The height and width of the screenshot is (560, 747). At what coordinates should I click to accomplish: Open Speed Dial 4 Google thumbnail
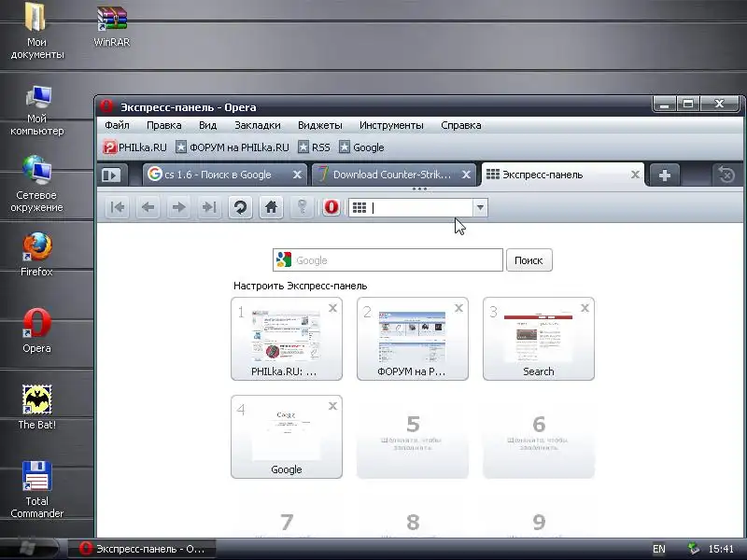(287, 437)
